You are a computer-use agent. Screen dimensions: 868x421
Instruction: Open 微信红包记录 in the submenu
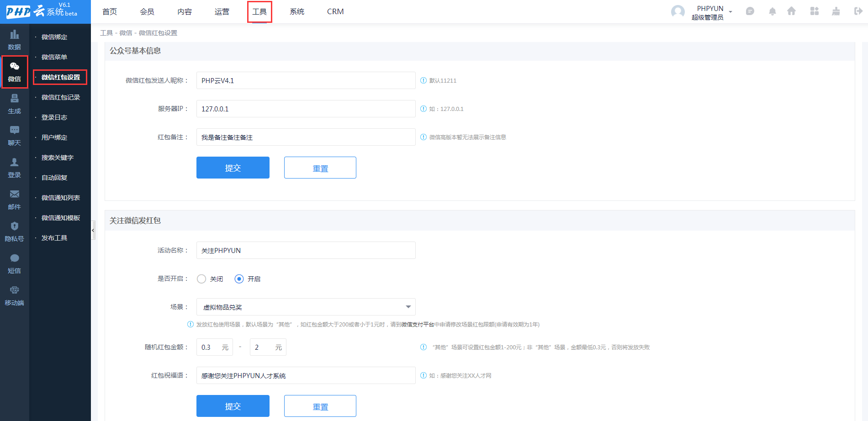(x=61, y=97)
